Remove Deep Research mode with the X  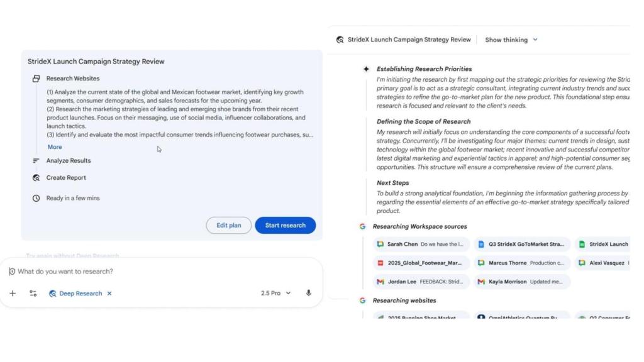pyautogui.click(x=109, y=293)
